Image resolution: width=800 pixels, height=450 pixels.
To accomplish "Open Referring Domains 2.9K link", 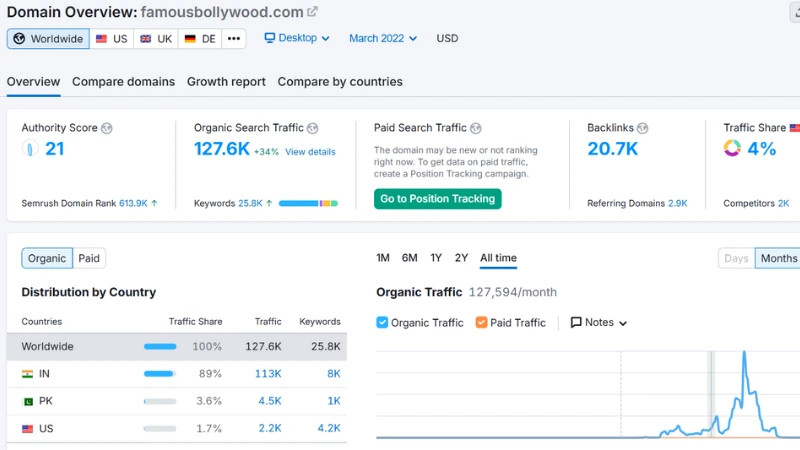I will (x=678, y=203).
